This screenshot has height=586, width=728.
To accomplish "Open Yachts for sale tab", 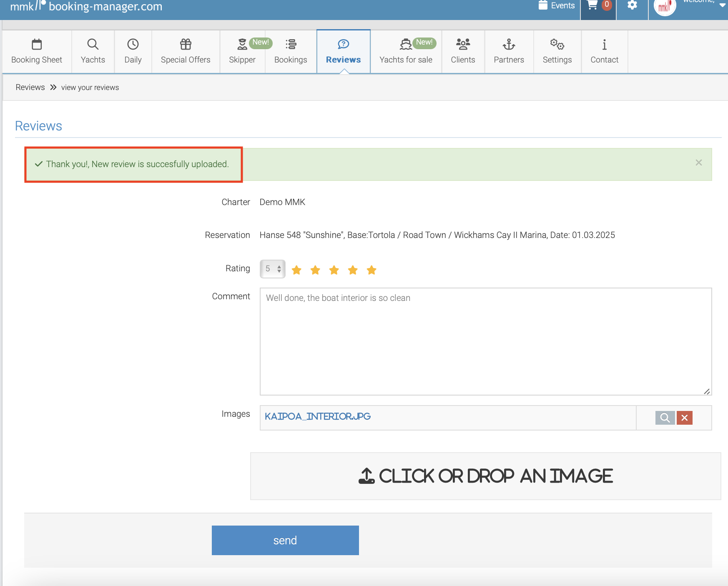I will [x=406, y=52].
